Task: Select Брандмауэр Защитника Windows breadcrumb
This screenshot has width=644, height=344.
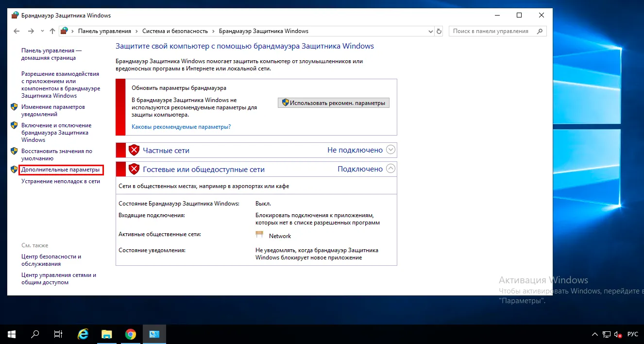Action: pyautogui.click(x=264, y=31)
